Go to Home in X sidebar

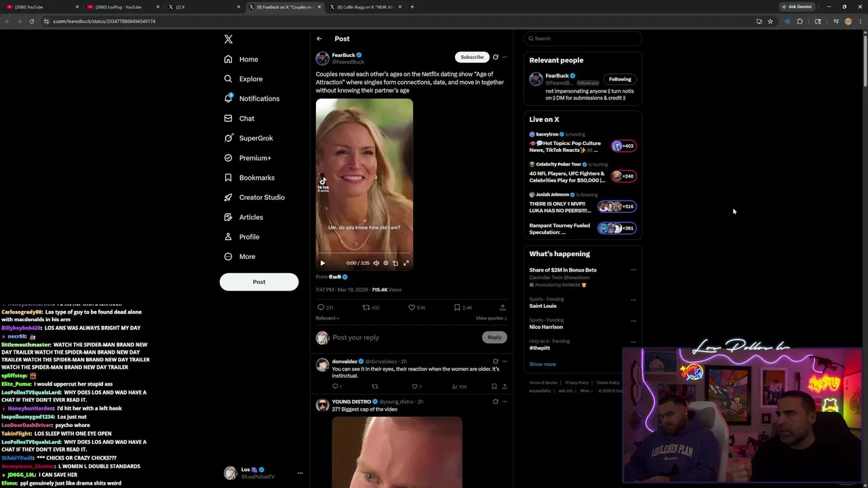click(x=241, y=59)
